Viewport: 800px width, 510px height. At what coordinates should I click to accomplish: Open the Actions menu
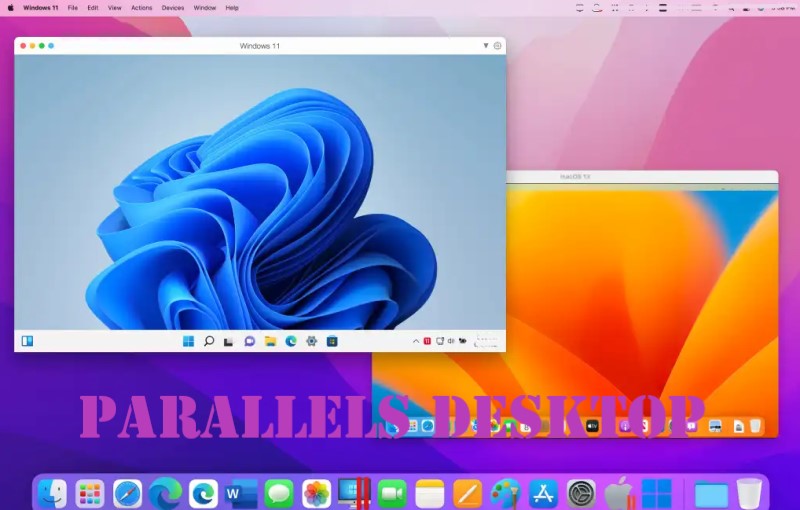coord(142,8)
